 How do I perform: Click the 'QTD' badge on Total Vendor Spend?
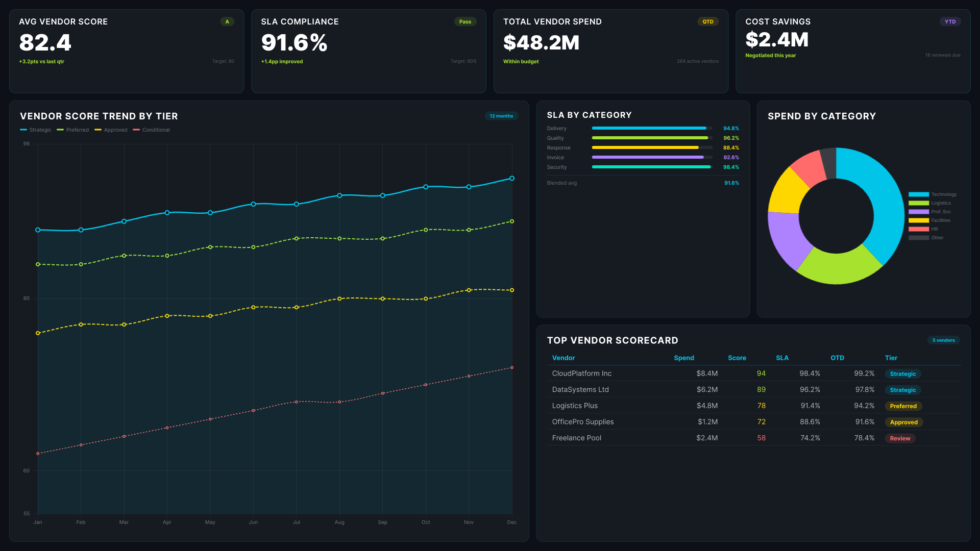(x=707, y=21)
